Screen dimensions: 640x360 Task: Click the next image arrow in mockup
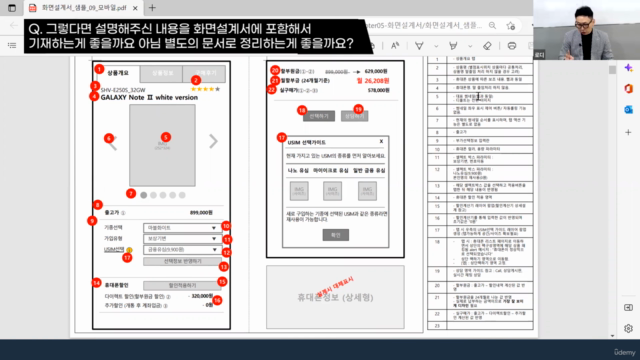213,141
